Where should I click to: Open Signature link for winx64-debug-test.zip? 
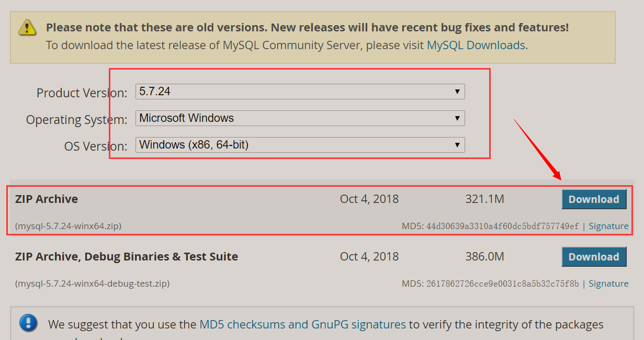tap(608, 284)
